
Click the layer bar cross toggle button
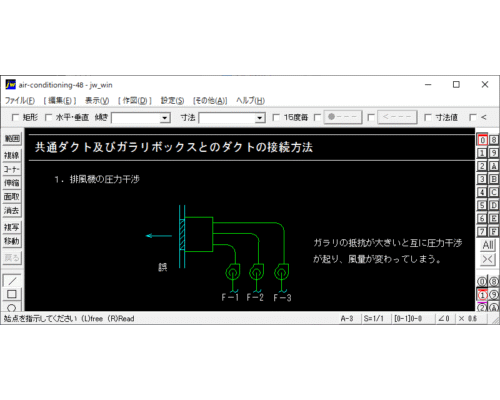point(488,259)
